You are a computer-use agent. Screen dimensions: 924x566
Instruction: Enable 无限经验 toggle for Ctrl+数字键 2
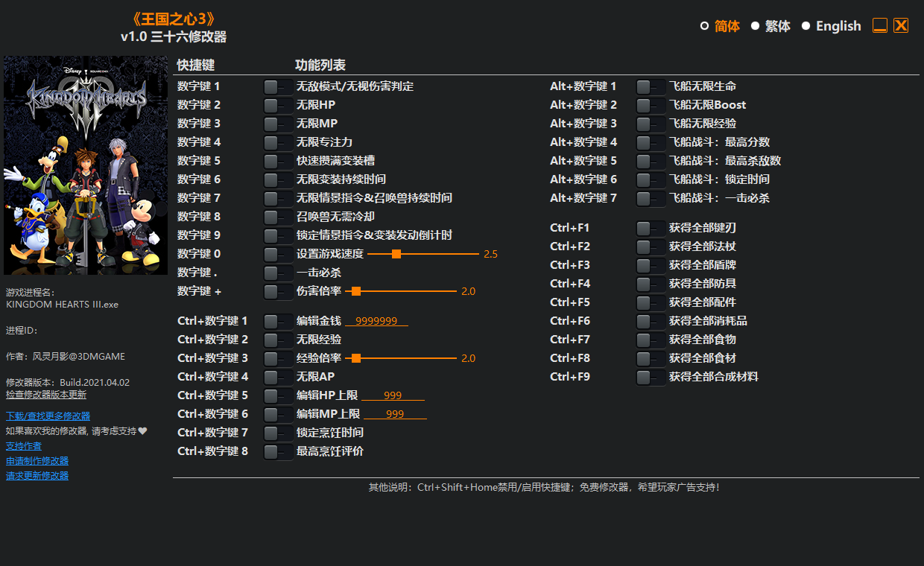278,340
